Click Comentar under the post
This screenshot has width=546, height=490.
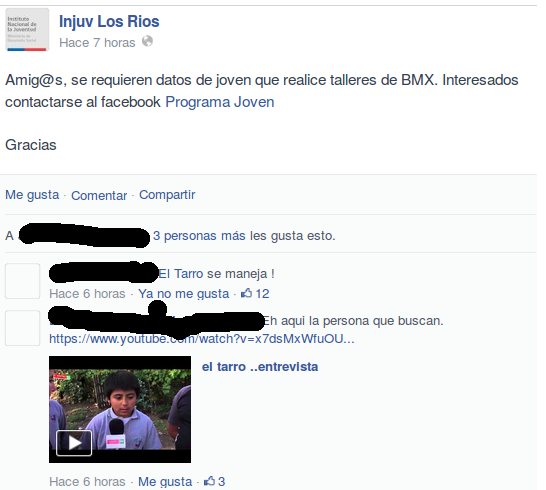(x=99, y=196)
